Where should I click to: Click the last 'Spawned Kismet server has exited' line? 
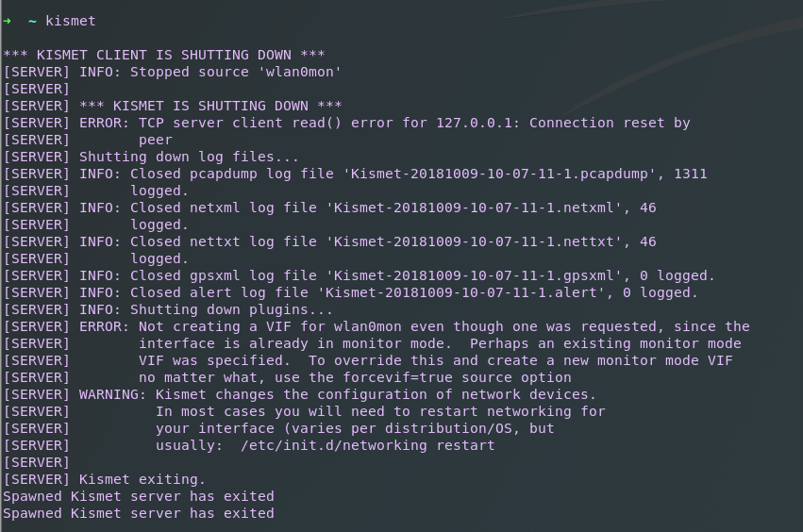coord(139,513)
